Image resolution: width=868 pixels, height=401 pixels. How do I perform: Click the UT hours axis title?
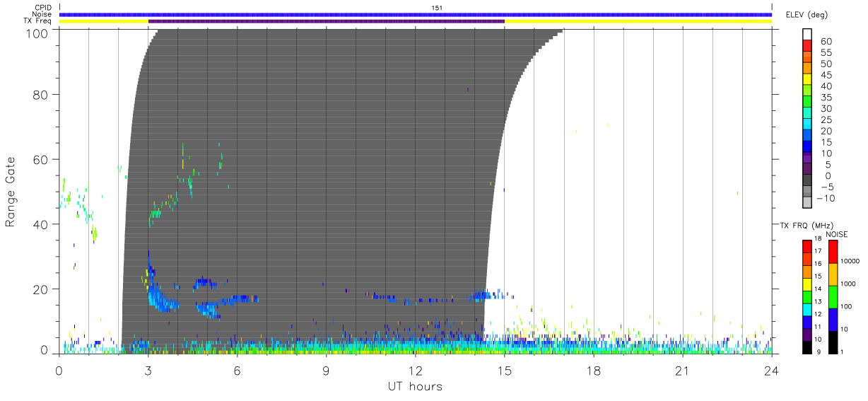tap(415, 386)
